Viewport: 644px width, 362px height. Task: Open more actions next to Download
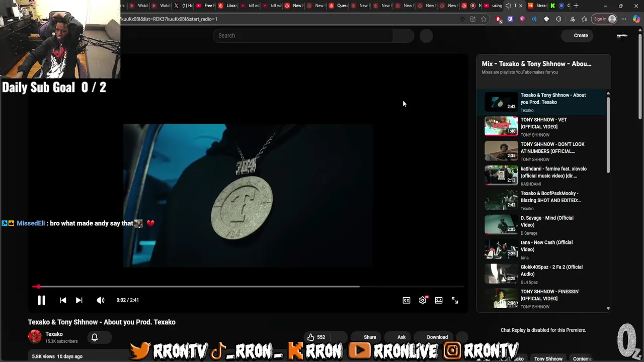click(x=462, y=337)
